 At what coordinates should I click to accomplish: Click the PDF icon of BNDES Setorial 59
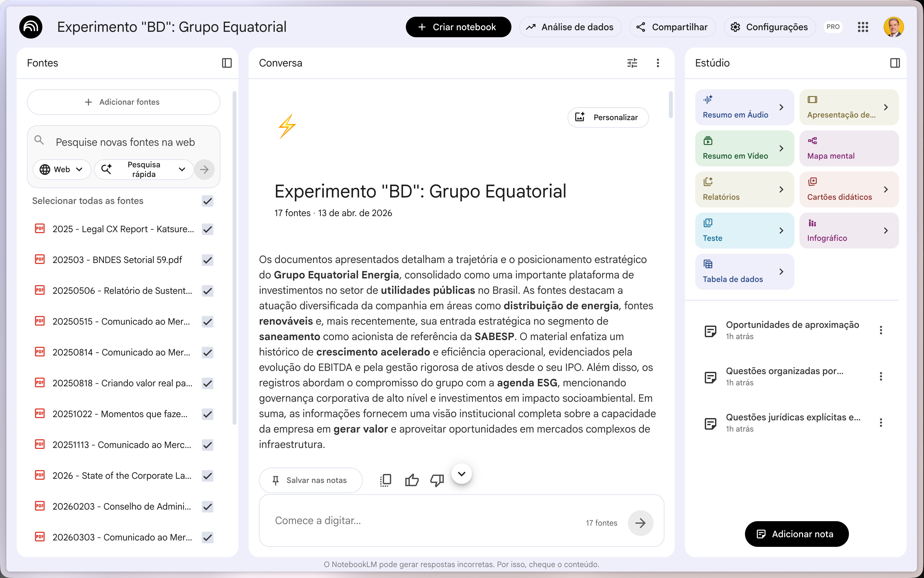(x=40, y=259)
